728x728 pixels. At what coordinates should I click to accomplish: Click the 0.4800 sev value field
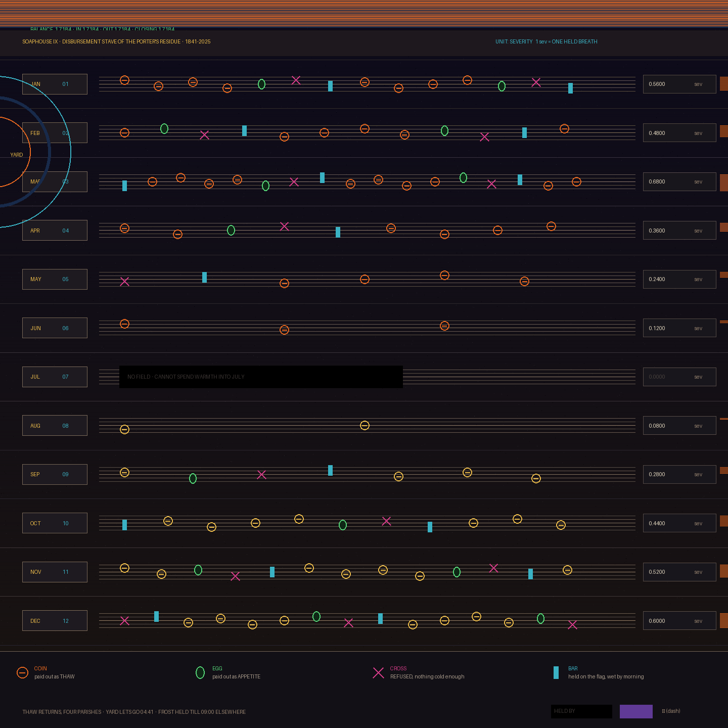pyautogui.click(x=679, y=133)
